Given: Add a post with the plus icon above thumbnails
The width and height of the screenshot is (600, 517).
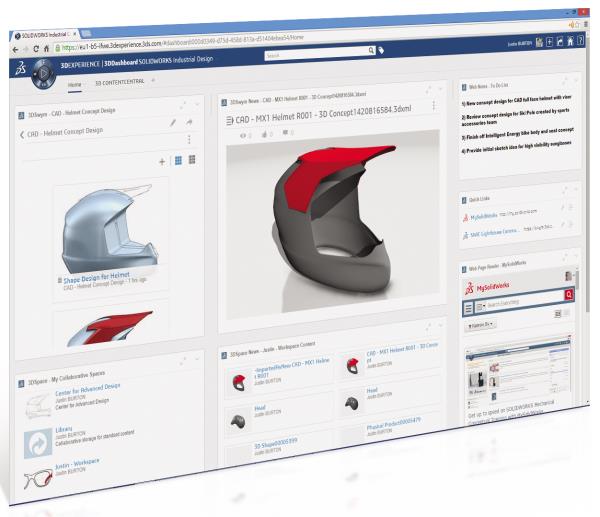Looking at the screenshot, I should click(162, 161).
